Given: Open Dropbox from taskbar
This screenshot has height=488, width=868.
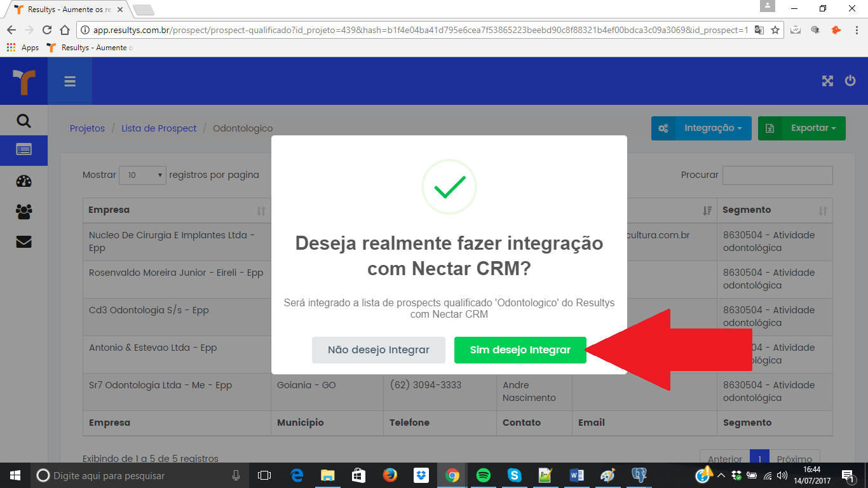Looking at the screenshot, I should coord(421,475).
